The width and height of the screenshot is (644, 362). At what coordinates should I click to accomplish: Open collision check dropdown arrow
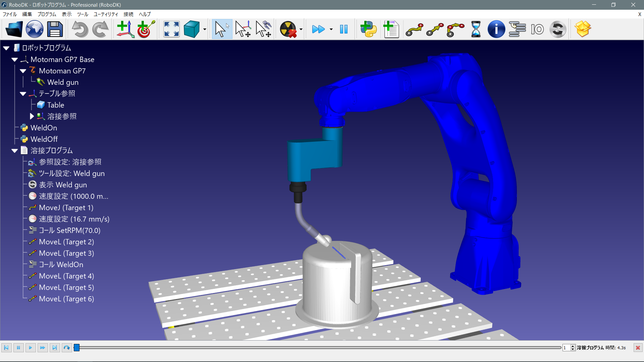tap(301, 29)
